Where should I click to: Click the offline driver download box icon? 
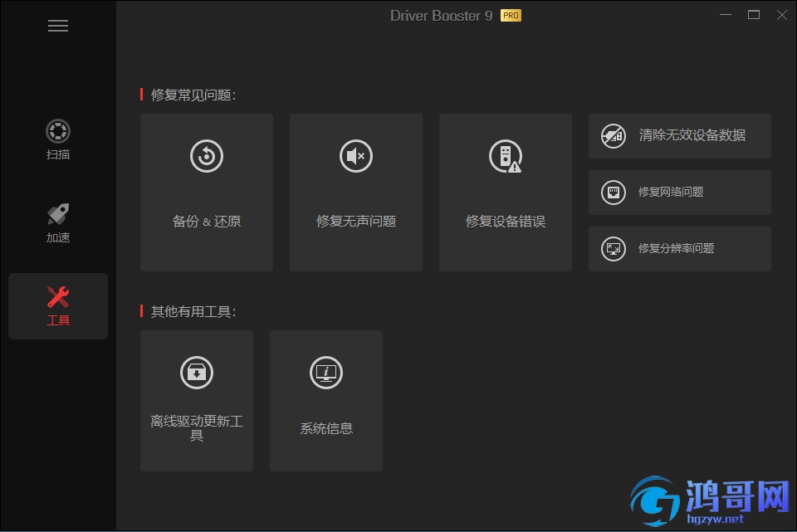[196, 373]
